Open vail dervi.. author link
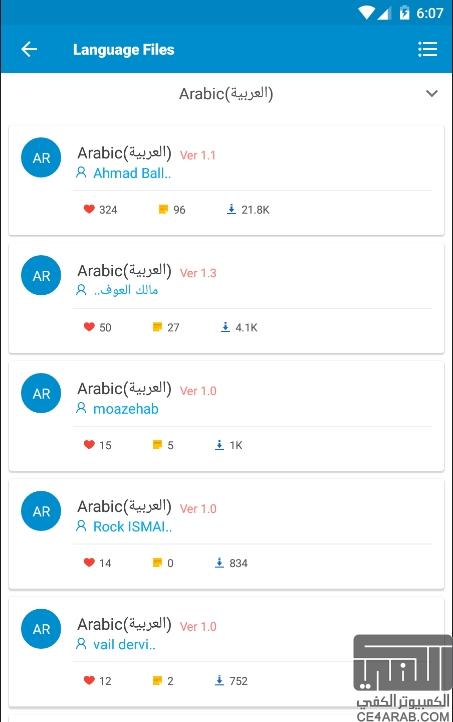The height and width of the screenshot is (722, 453). (x=116, y=644)
